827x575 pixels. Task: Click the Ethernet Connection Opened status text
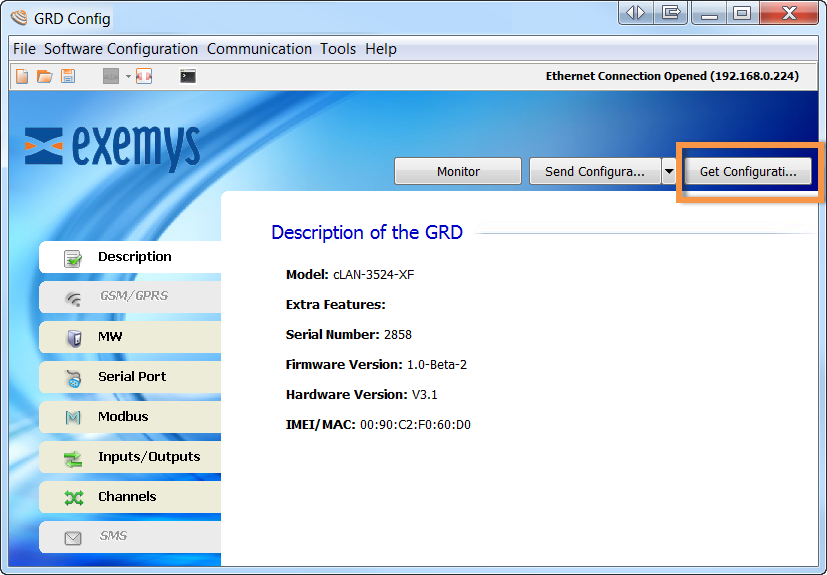click(x=672, y=76)
